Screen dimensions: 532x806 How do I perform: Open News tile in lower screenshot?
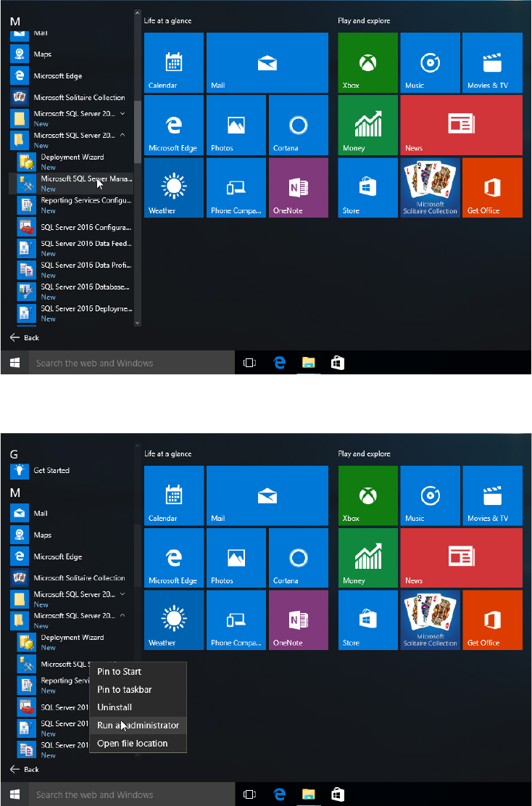coord(461,558)
